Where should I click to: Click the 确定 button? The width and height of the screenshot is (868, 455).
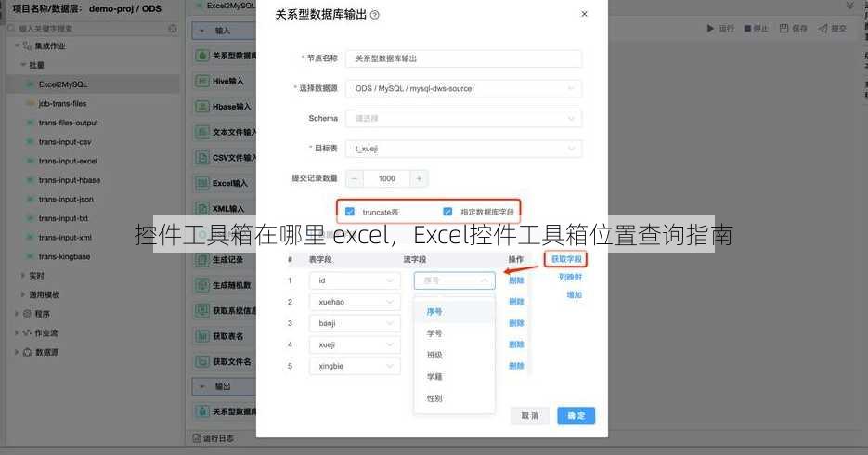coord(576,416)
